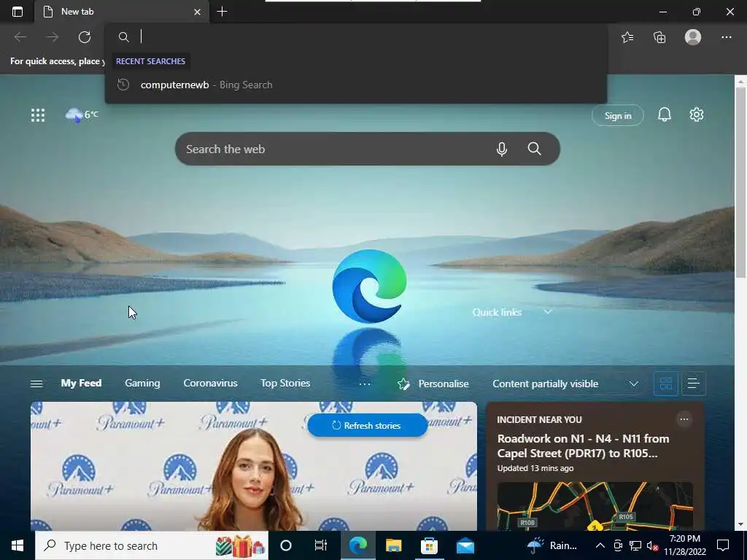
Task: Show hidden system tray icons
Action: coord(600,545)
